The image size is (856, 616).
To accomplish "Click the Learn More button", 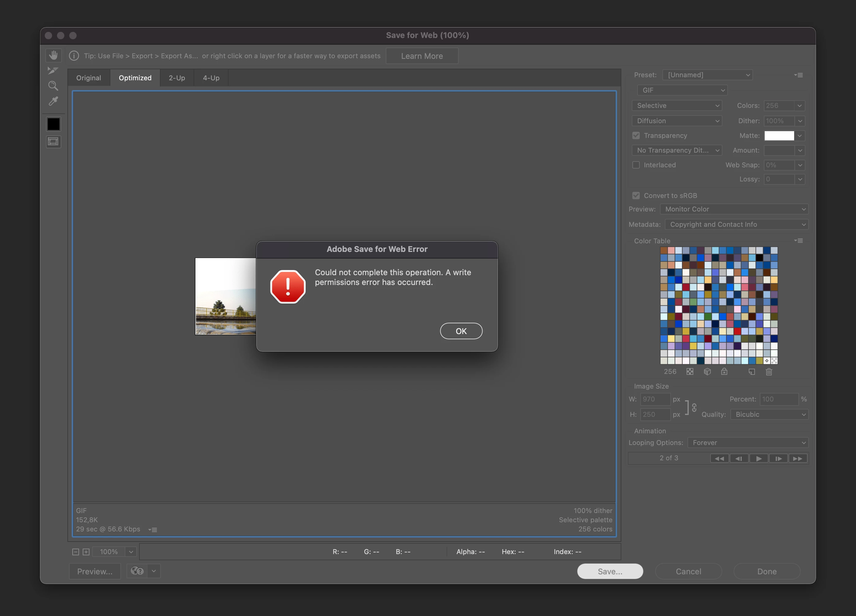I will tap(422, 56).
